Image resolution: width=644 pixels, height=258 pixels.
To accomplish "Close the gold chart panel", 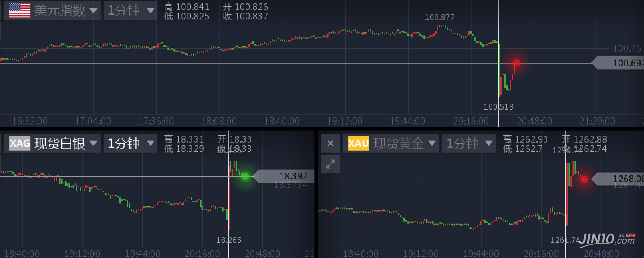I will coord(330,143).
